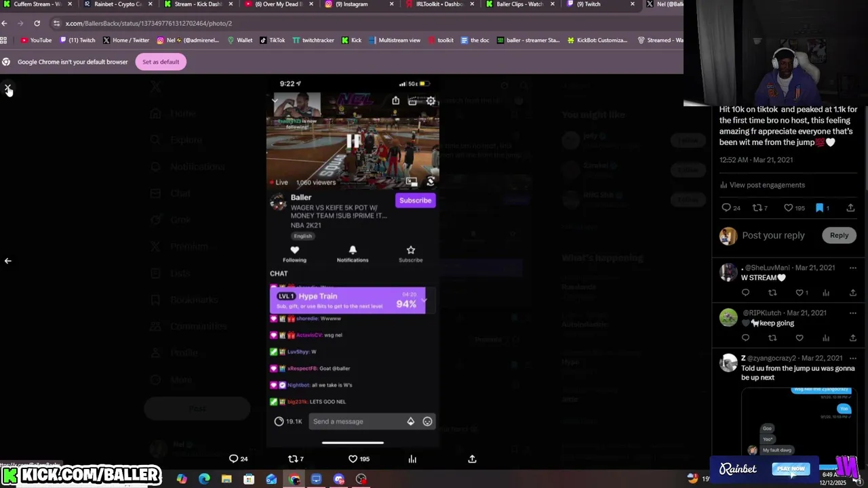Image resolution: width=868 pixels, height=488 pixels.
Task: Switch to the IRLToolkit Dashboard tab
Action: pyautogui.click(x=439, y=4)
